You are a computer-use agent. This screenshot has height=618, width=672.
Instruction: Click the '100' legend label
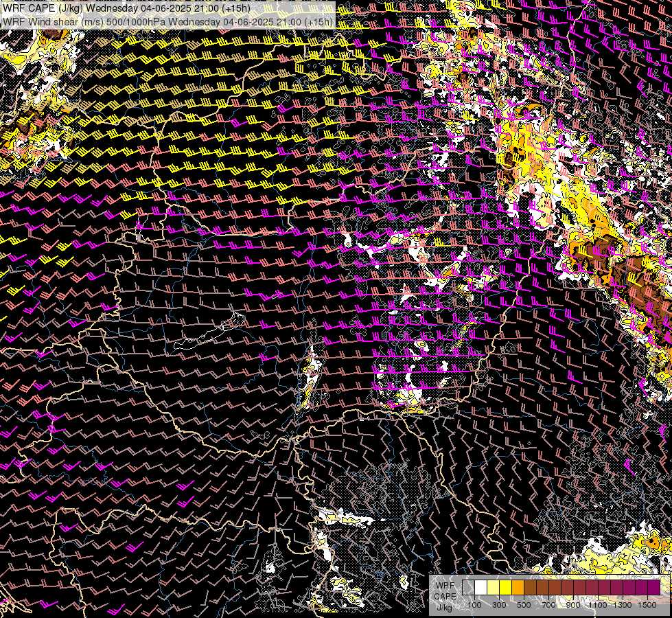475,605
